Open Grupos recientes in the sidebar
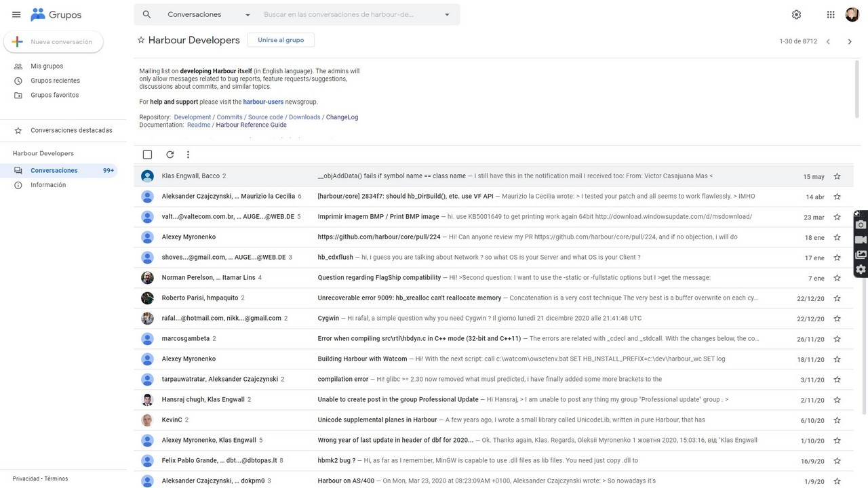The height and width of the screenshot is (488, 868). pyautogui.click(x=55, y=81)
